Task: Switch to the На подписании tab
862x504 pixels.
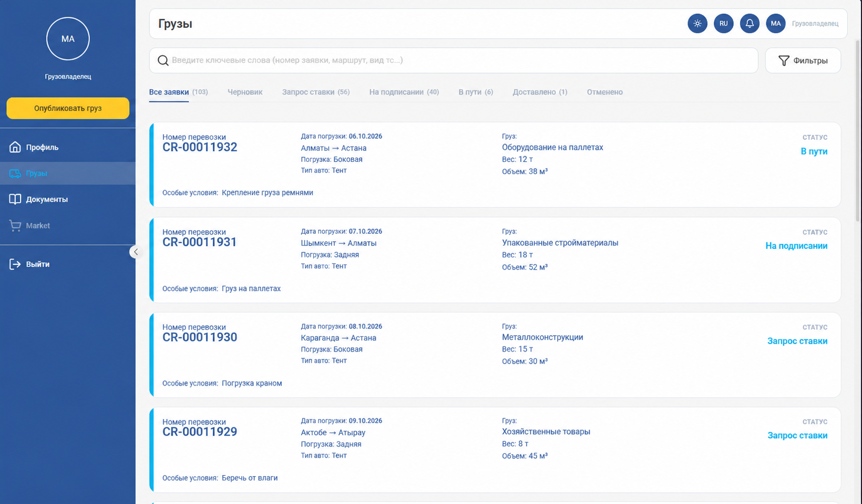Action: pos(404,92)
